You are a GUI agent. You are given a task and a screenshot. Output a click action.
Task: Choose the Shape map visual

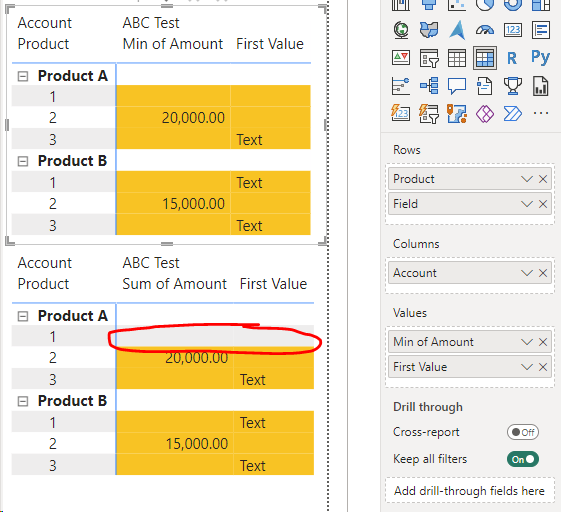coord(429,30)
